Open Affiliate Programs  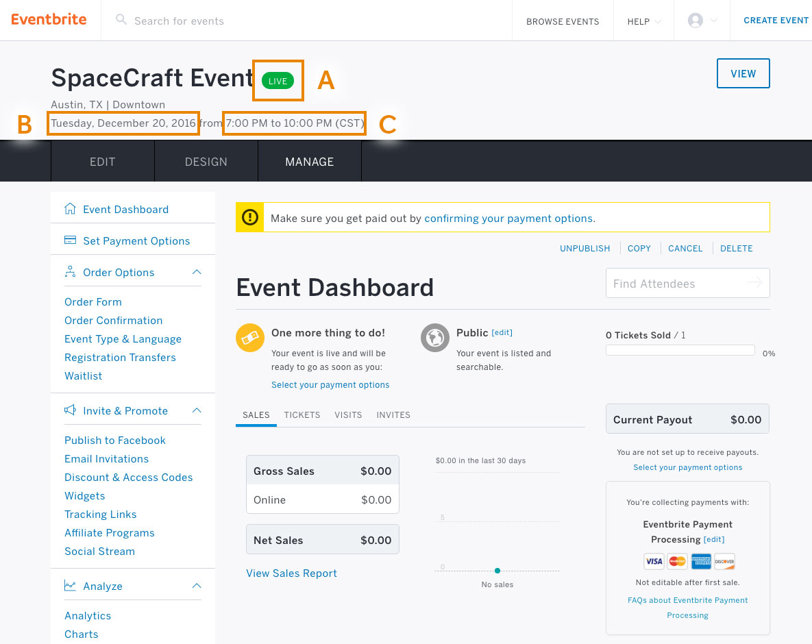click(x=109, y=533)
